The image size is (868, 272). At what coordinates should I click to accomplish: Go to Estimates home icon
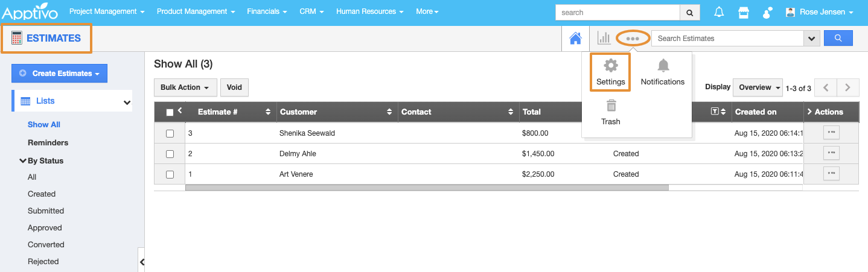coord(575,39)
